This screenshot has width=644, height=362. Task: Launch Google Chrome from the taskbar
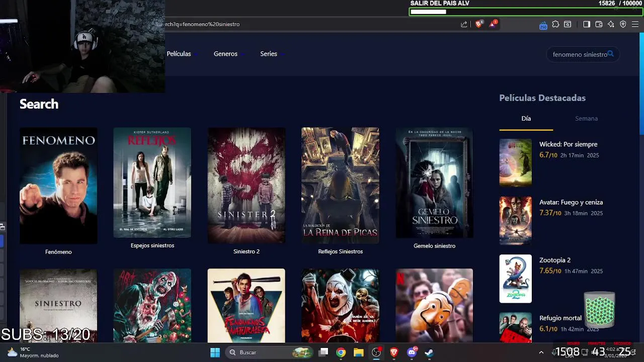click(341, 352)
